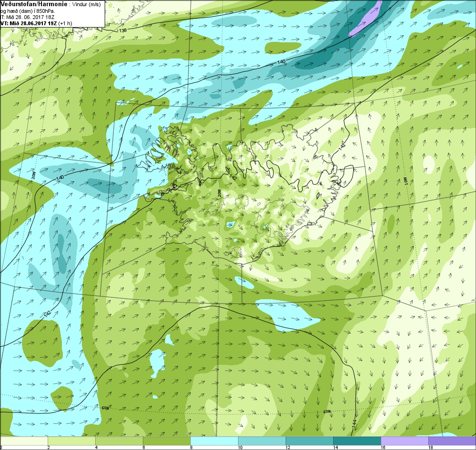Viewport: 476px width, 450px height.
Task: Click the "144" height contour label
Action: click(x=355, y=423)
